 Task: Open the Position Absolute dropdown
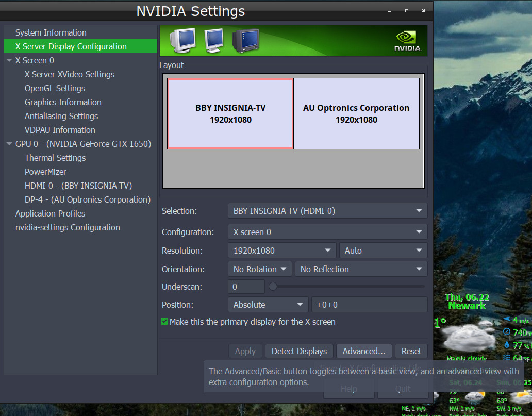(x=268, y=305)
